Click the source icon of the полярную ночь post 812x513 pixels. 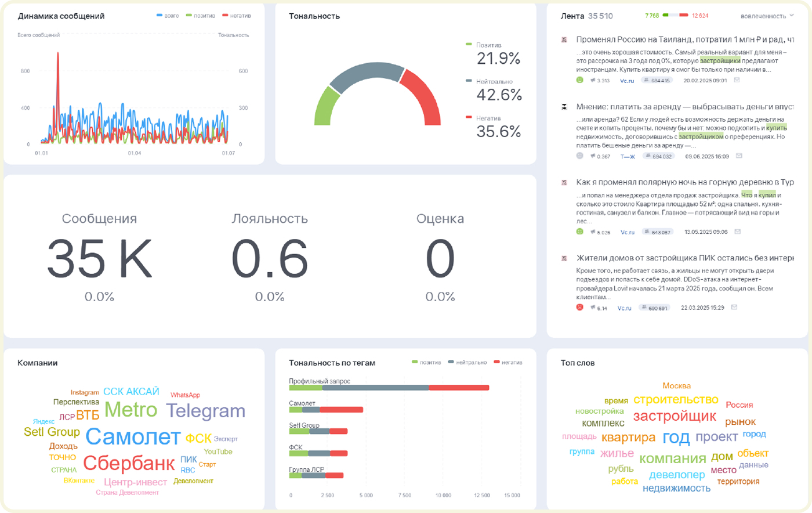[x=564, y=182]
